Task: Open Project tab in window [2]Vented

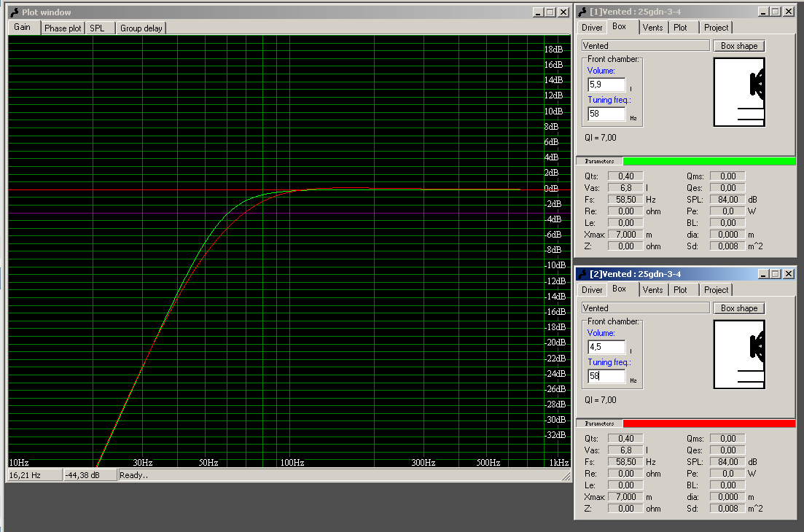Action: [716, 290]
